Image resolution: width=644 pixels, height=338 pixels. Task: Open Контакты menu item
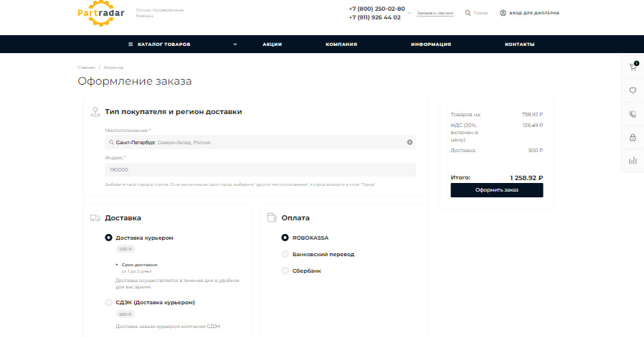pyautogui.click(x=519, y=44)
